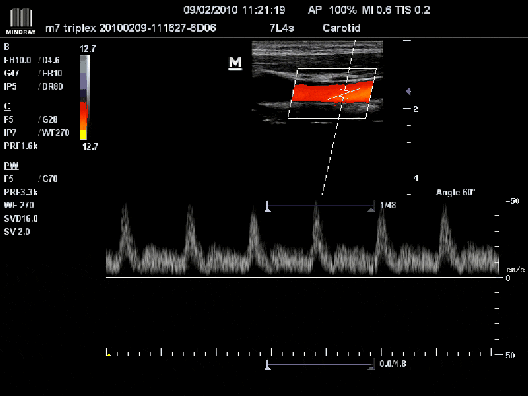Click the Mindray logo icon
Screen dimensions: 528x396
(x=21, y=21)
